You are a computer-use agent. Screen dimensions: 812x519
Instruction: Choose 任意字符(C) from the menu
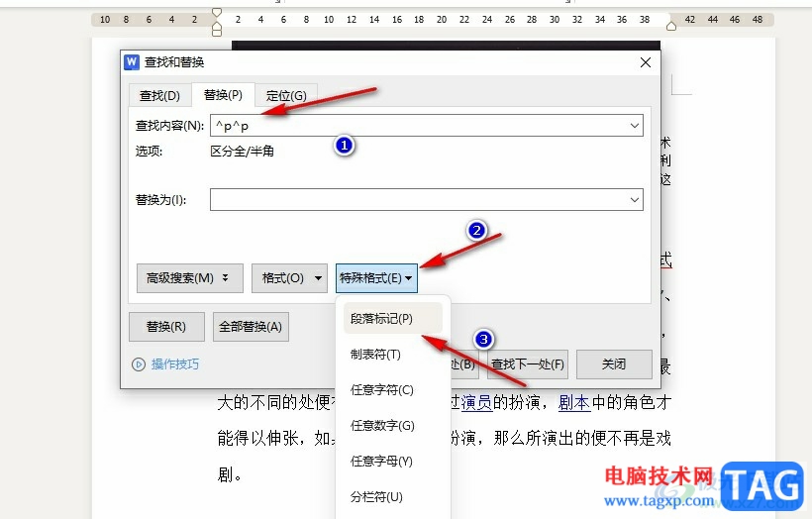tap(392, 389)
